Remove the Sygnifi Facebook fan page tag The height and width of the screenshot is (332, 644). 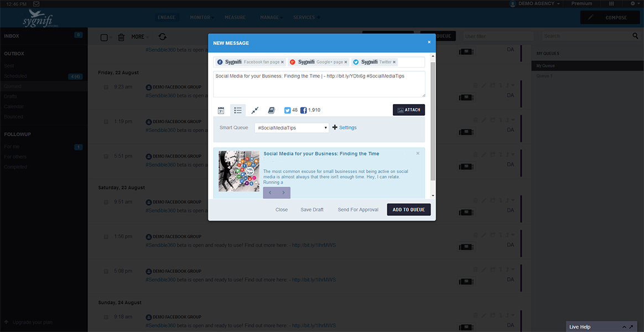[x=282, y=63]
